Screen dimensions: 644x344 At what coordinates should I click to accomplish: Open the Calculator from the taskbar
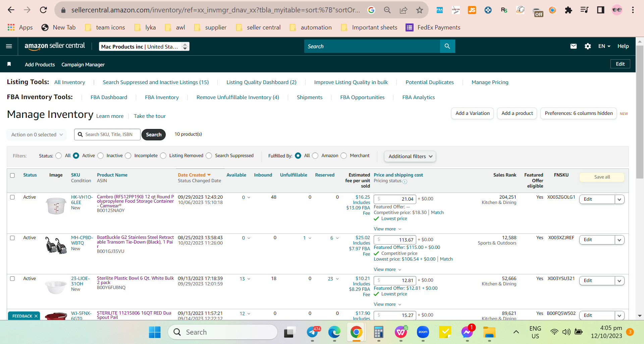(x=379, y=332)
